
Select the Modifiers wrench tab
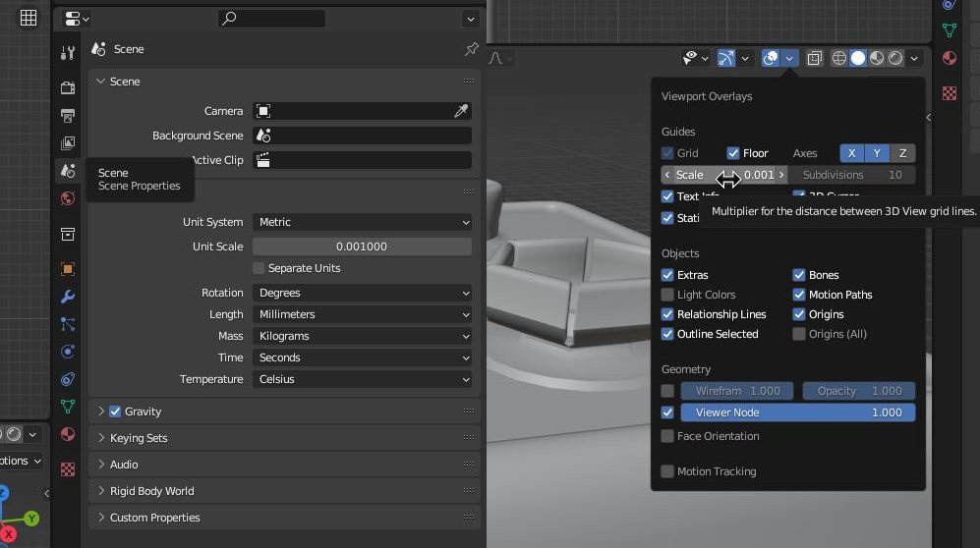67,297
